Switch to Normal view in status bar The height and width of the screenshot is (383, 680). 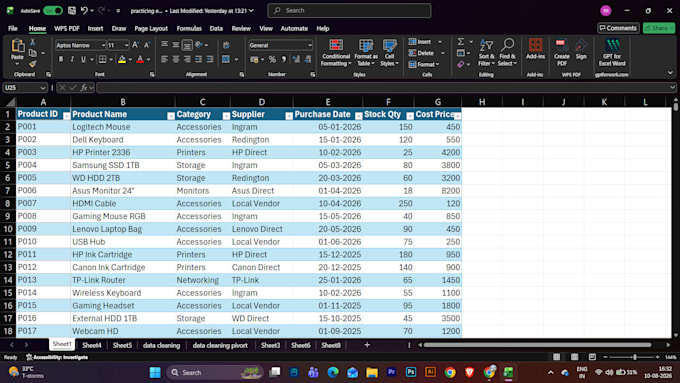coord(556,357)
